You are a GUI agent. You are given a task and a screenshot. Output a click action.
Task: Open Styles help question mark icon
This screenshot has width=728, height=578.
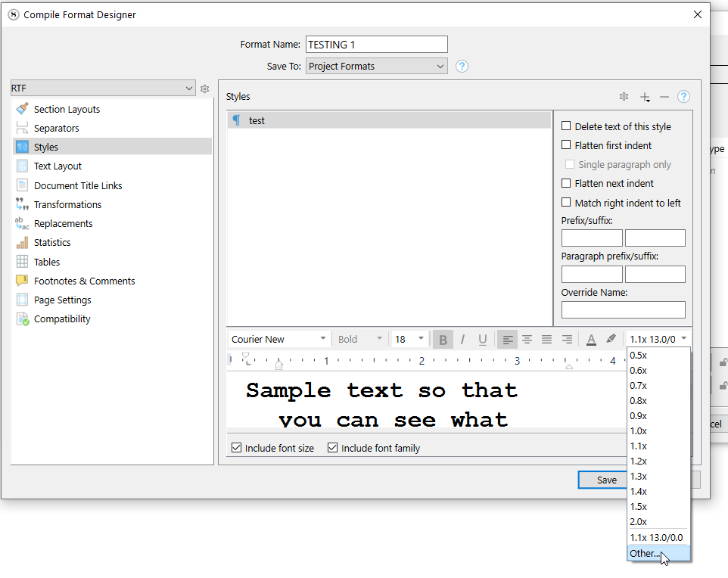683,97
